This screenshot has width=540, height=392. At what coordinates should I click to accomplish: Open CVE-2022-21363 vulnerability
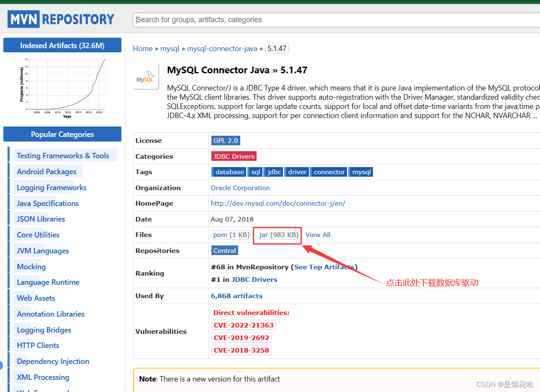(x=244, y=325)
